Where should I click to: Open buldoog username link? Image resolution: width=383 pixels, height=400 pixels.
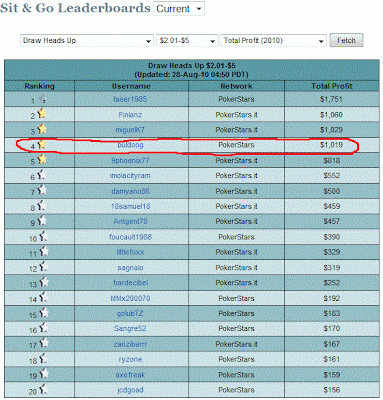[x=130, y=145]
